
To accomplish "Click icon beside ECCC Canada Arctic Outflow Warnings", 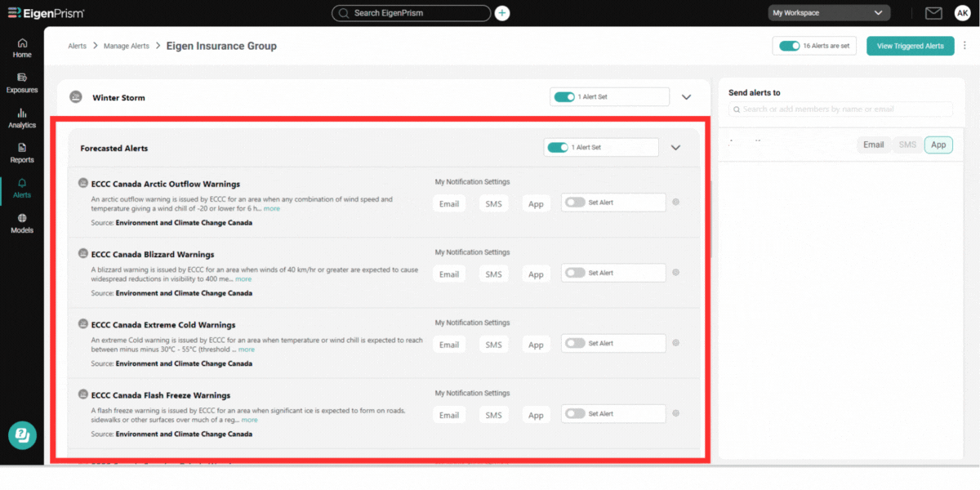I will [x=82, y=183].
